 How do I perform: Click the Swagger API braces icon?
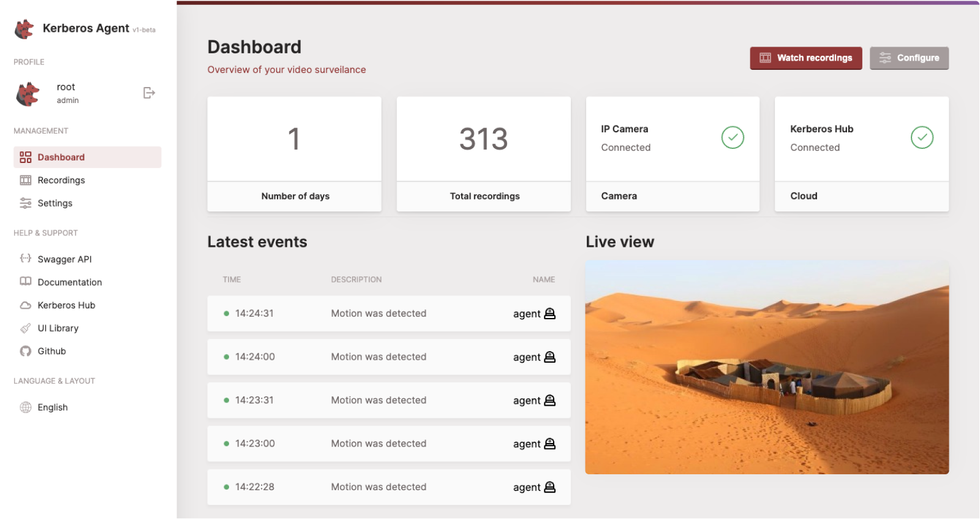point(26,259)
